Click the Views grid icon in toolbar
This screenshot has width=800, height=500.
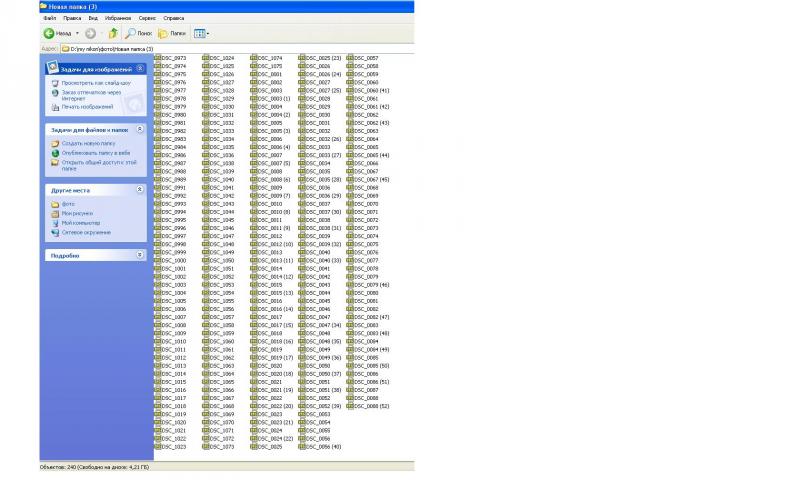199,34
